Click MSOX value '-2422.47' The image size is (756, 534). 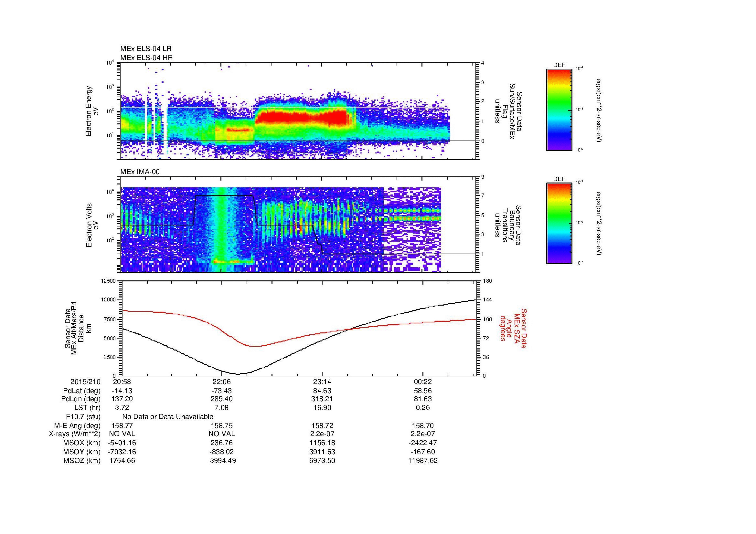(x=423, y=443)
